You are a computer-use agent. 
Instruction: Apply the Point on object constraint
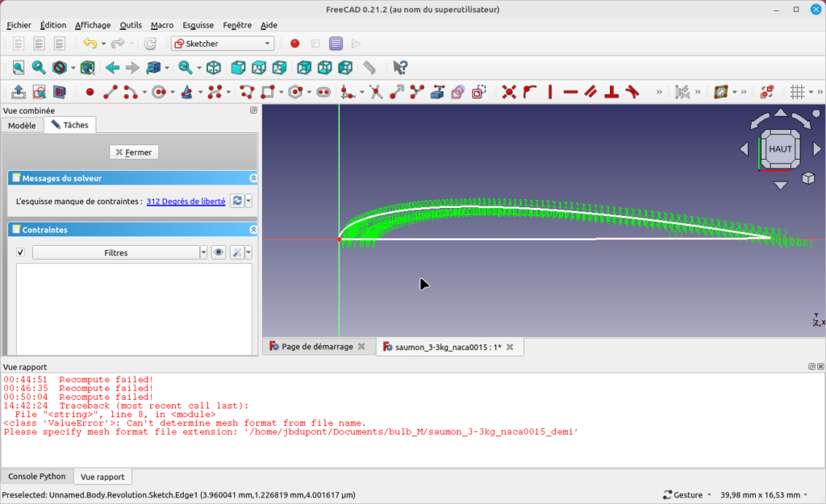(x=529, y=92)
